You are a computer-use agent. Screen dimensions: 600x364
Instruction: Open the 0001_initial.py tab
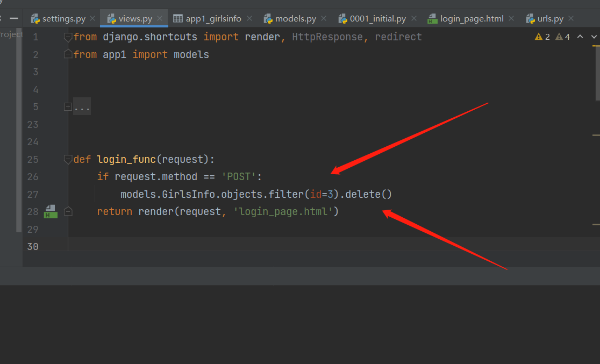tap(377, 18)
